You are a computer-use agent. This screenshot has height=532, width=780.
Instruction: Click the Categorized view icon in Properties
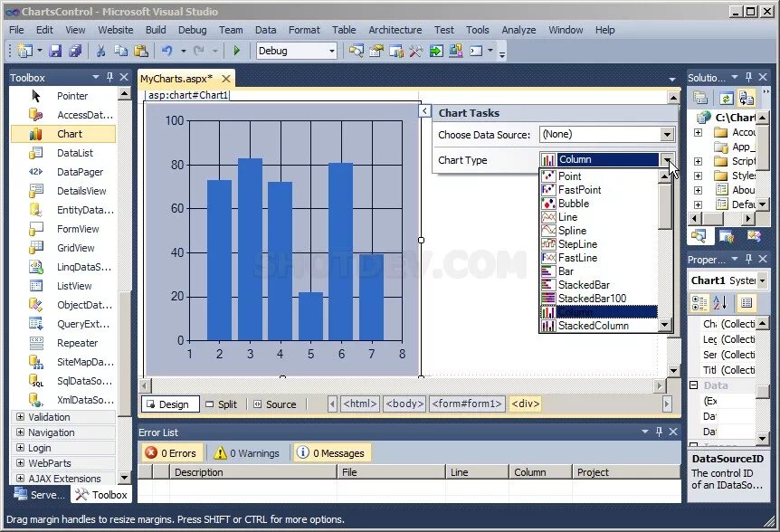(x=699, y=303)
